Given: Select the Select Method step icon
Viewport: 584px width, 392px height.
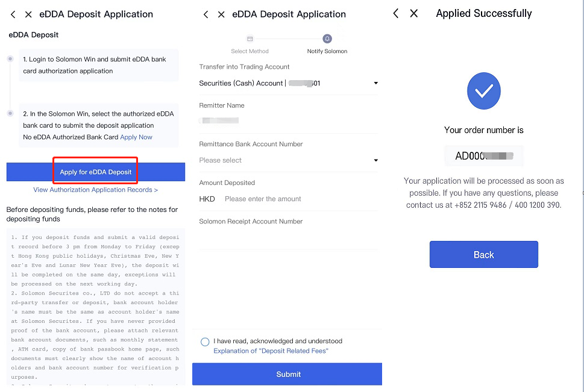Looking at the screenshot, I should pos(250,39).
